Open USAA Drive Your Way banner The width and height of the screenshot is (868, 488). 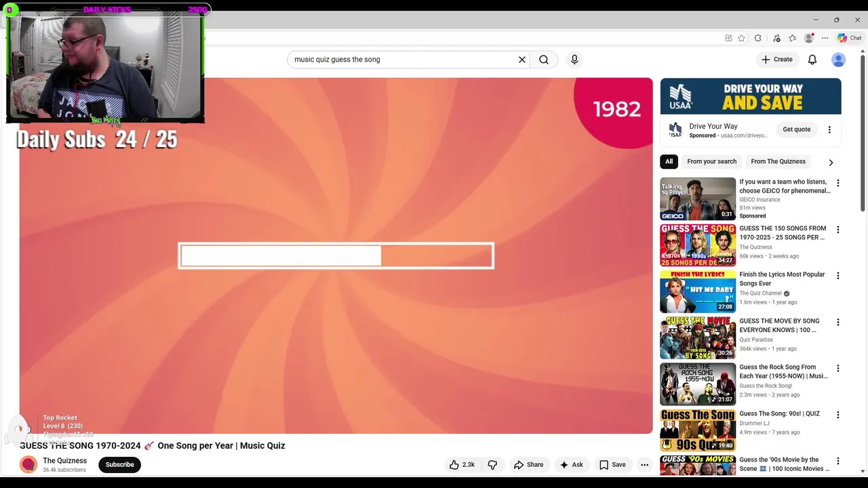click(751, 96)
